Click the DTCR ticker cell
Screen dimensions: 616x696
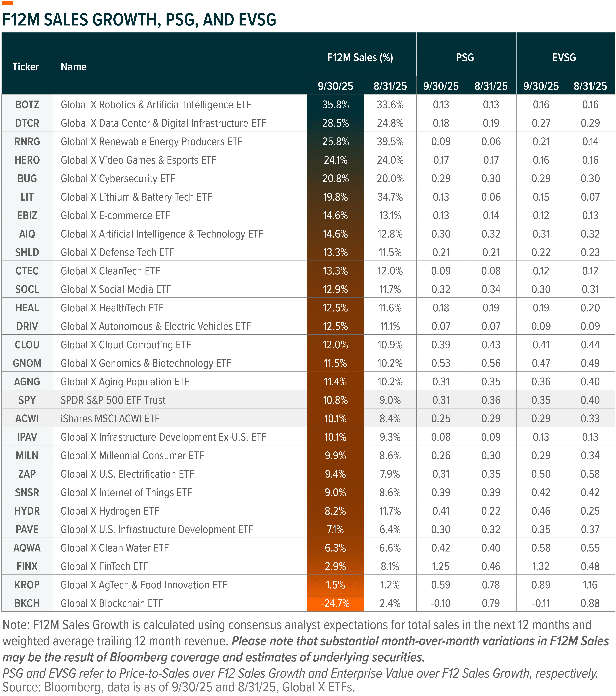click(27, 123)
